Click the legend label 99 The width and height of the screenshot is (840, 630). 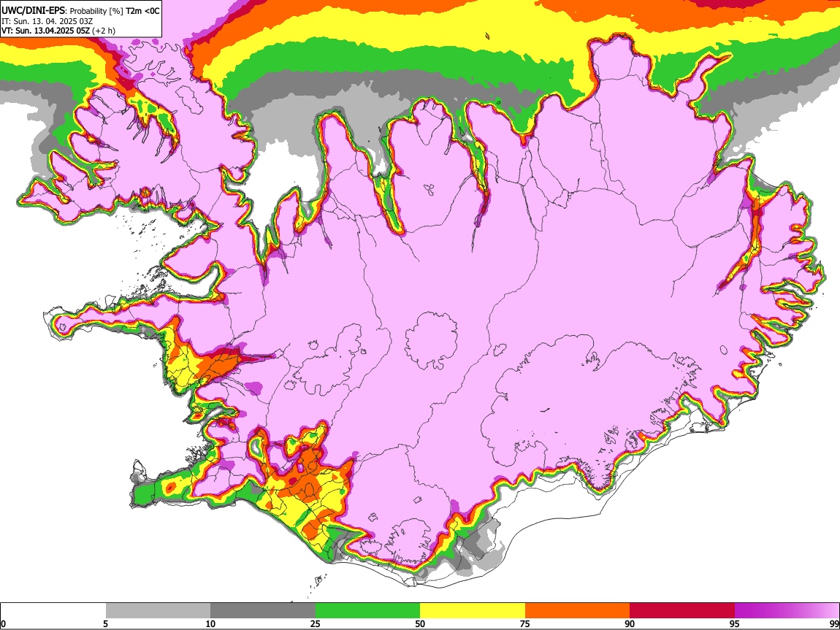[x=834, y=624]
